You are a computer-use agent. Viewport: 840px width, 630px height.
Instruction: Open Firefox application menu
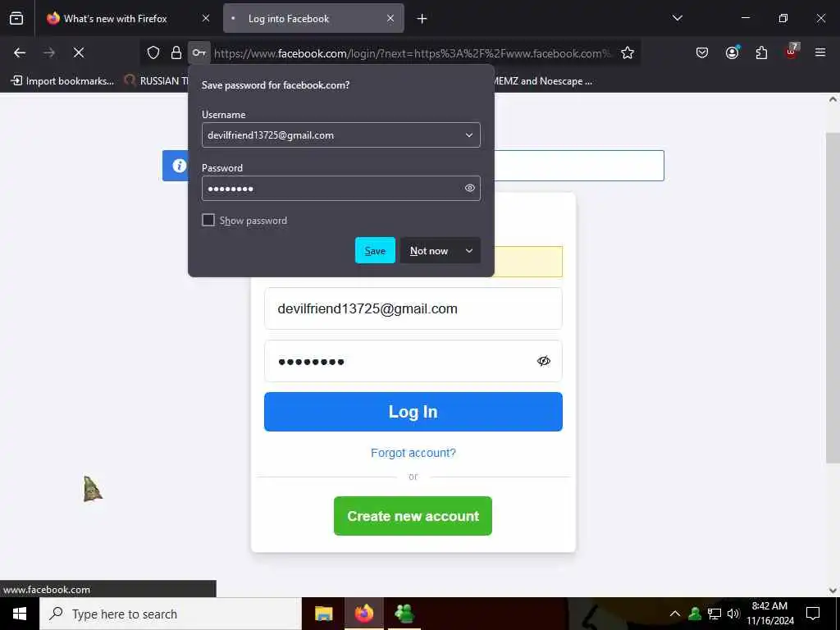tap(820, 52)
